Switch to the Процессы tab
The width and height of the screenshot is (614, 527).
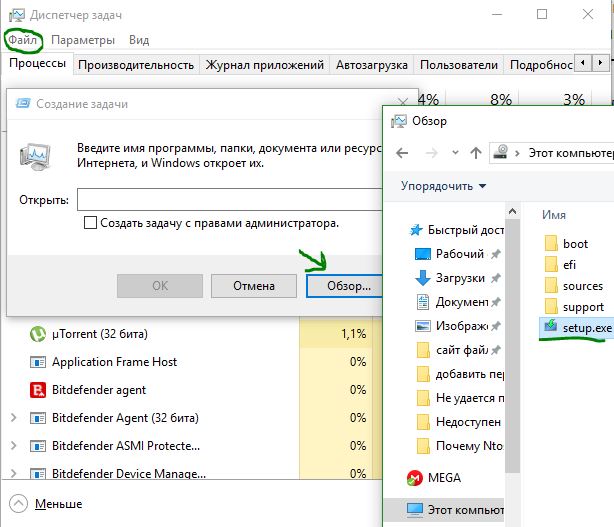[x=37, y=63]
